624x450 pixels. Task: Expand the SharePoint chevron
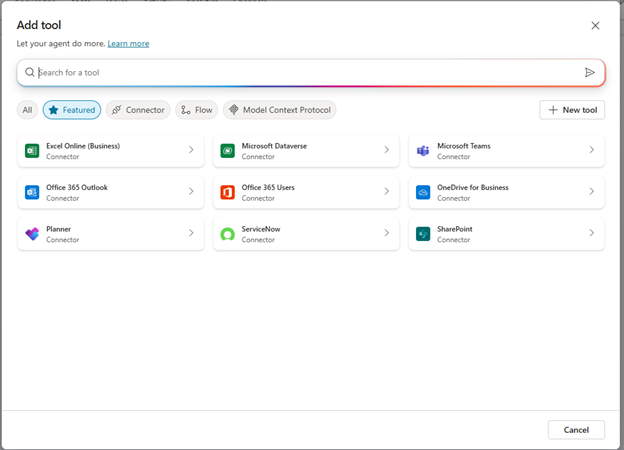coord(592,233)
